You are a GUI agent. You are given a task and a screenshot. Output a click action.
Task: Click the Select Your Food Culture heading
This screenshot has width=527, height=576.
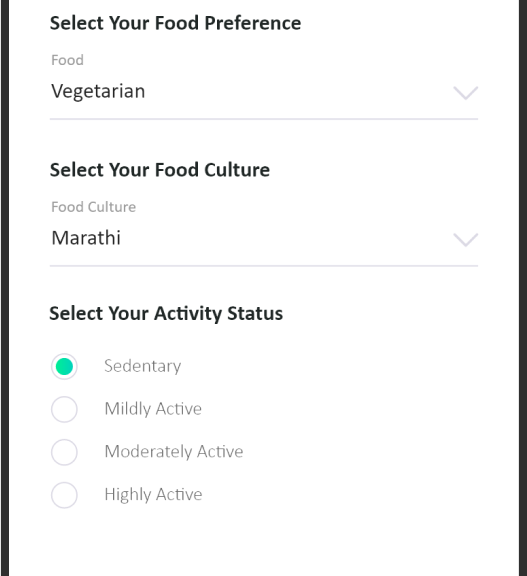[x=160, y=170]
